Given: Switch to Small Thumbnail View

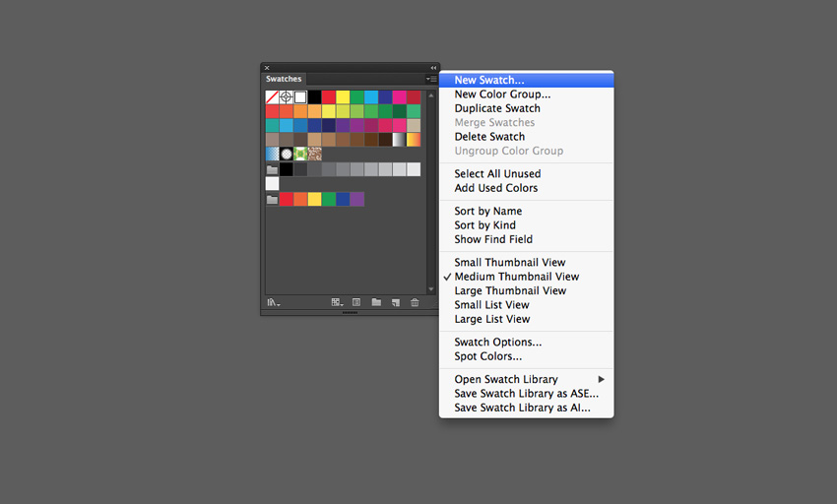Looking at the screenshot, I should point(527,262).
